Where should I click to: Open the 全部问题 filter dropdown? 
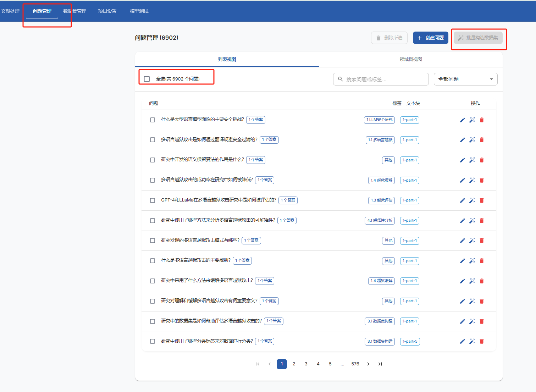click(x=465, y=79)
